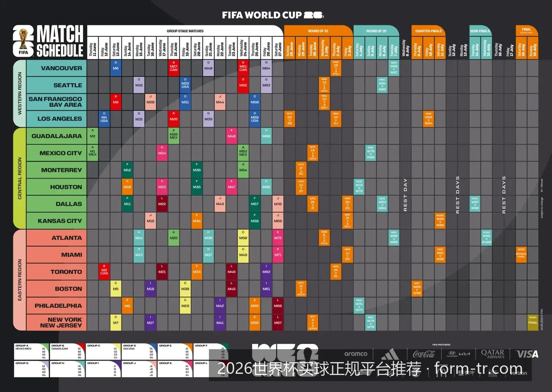The image size is (552, 392).
Task: Click the M101 W97 v W98 cell
Action: 475,204
